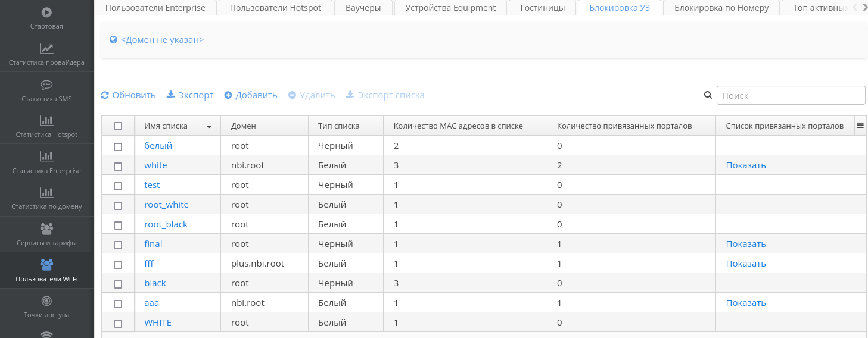Open Сервисы и тарифы users icon
The height and width of the screenshot is (338, 868).
pyautogui.click(x=47, y=229)
